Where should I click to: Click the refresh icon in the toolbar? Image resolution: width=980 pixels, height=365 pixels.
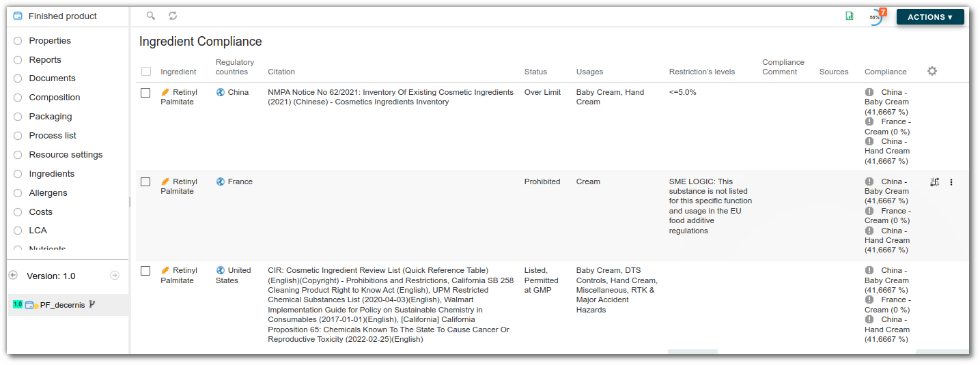(173, 16)
